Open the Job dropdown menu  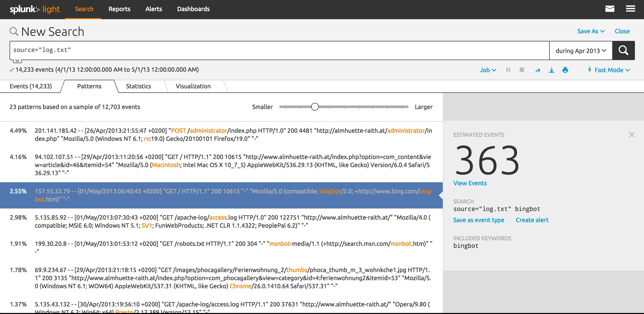(x=488, y=70)
